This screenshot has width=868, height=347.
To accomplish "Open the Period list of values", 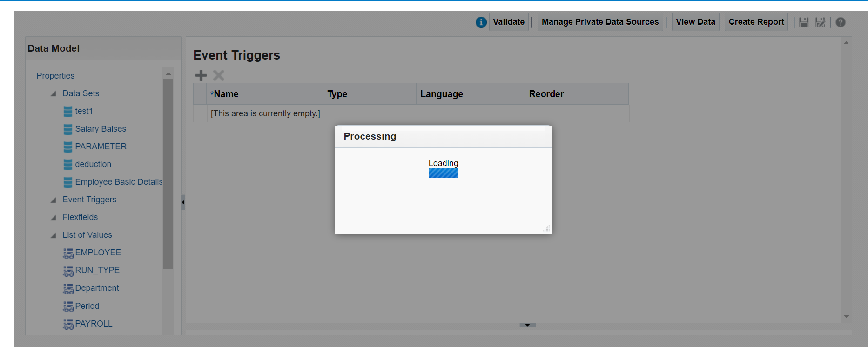I will pos(87,306).
